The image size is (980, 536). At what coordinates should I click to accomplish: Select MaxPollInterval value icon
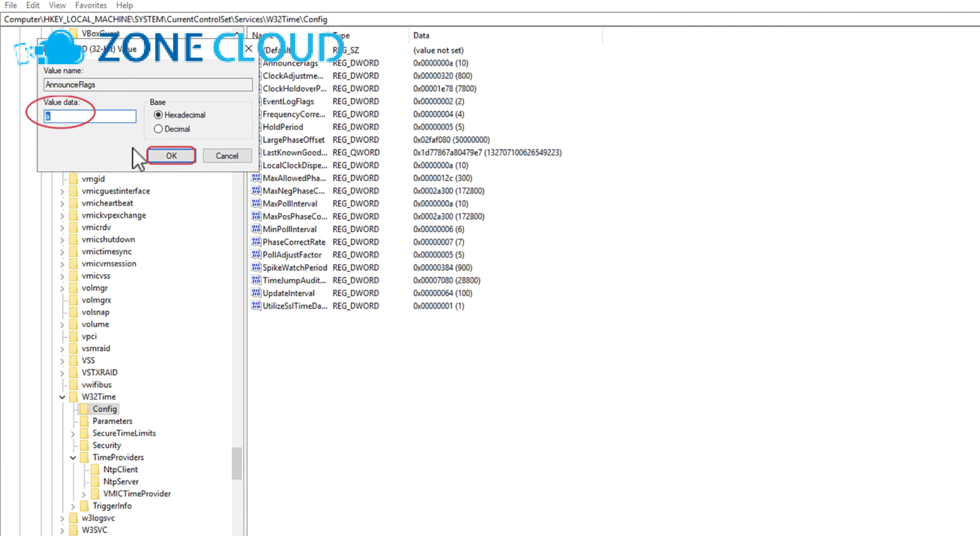click(x=256, y=203)
